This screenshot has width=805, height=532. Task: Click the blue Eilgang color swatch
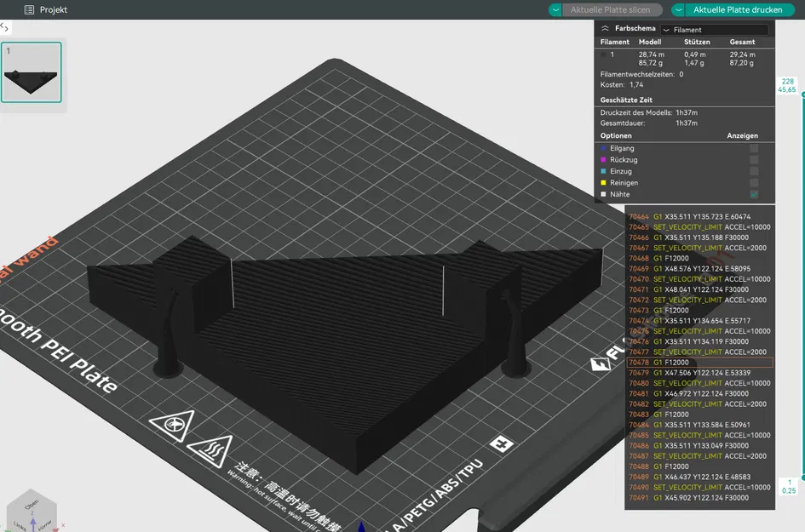[x=604, y=148]
